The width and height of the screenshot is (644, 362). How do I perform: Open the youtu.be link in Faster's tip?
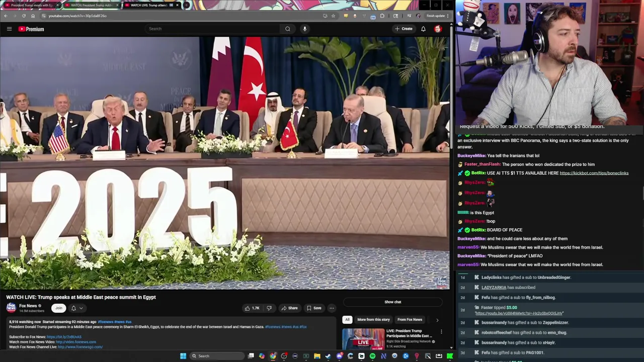[519, 313]
